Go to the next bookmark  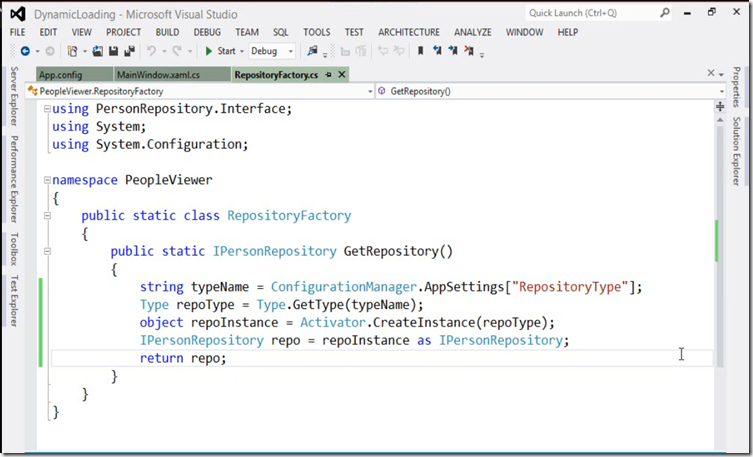click(453, 50)
